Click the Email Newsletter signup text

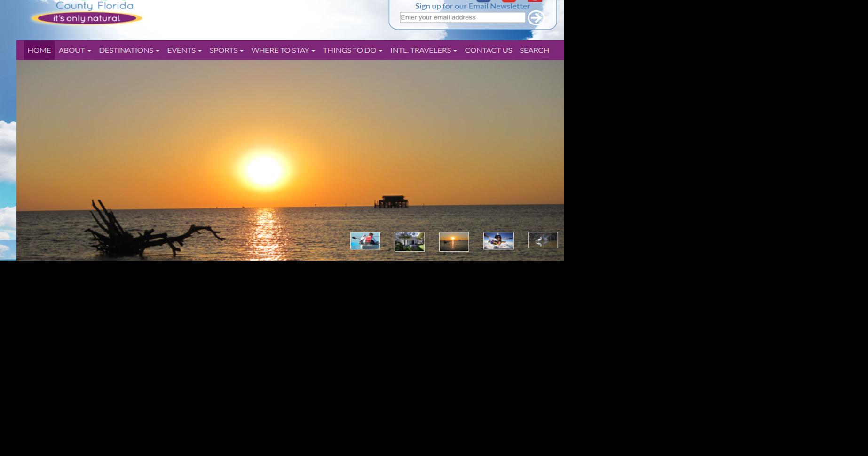click(471, 6)
